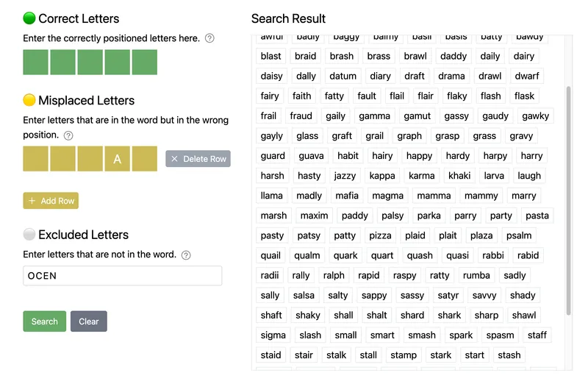
Task: Focus the excluded letters field containing OCEN
Action: point(123,276)
